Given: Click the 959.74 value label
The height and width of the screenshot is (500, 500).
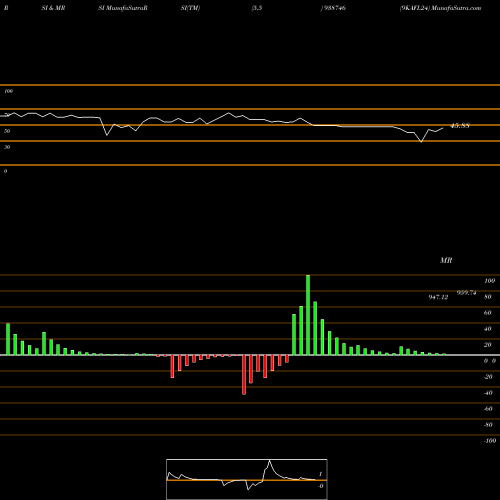Looking at the screenshot, I should point(467,293).
